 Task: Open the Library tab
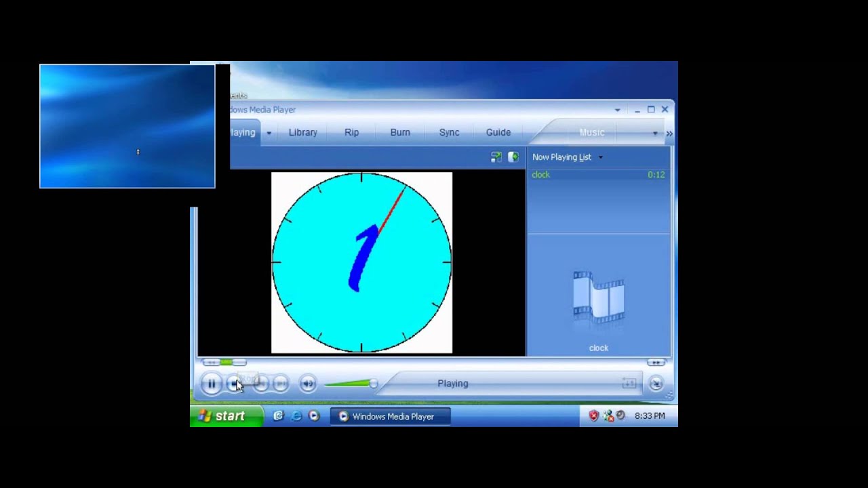click(303, 132)
